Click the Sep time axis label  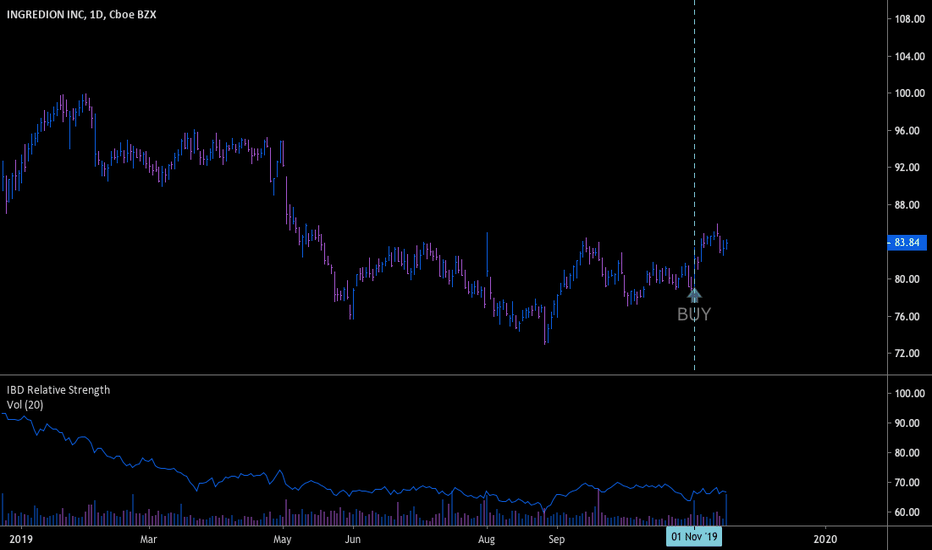coord(556,539)
